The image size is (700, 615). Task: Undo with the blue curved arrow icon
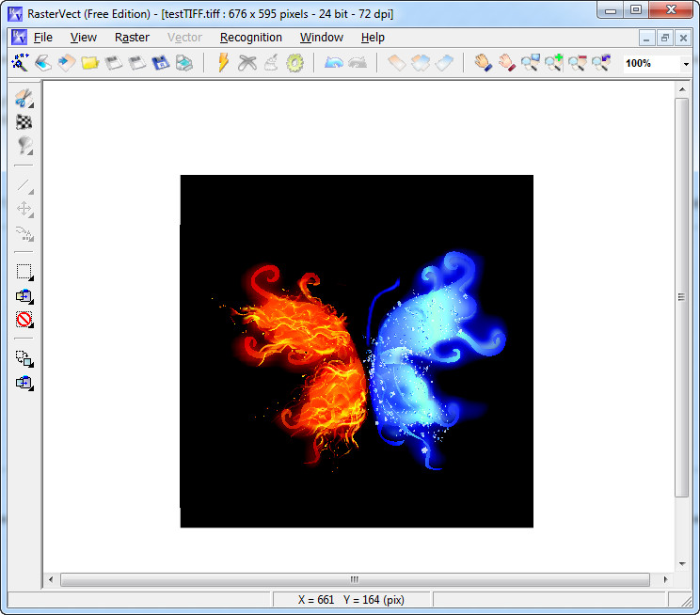(334, 63)
